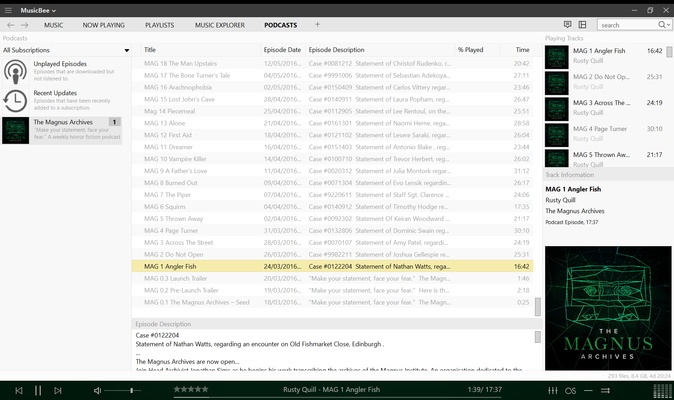Viewport: 674px width, 400px height.
Task: Select episode Mag 14 Piecemeal
Action: pyautogui.click(x=332, y=111)
